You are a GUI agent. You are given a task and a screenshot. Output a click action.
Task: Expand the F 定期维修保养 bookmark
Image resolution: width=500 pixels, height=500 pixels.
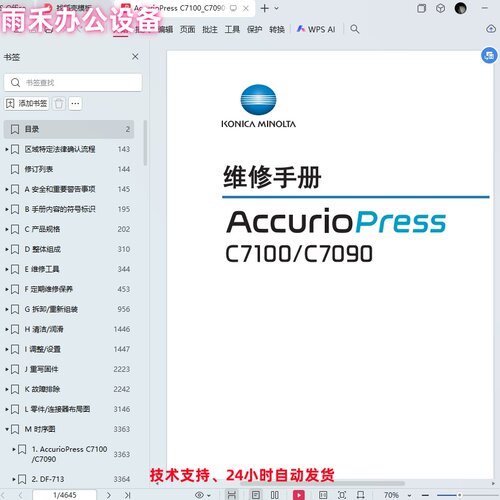click(x=7, y=289)
